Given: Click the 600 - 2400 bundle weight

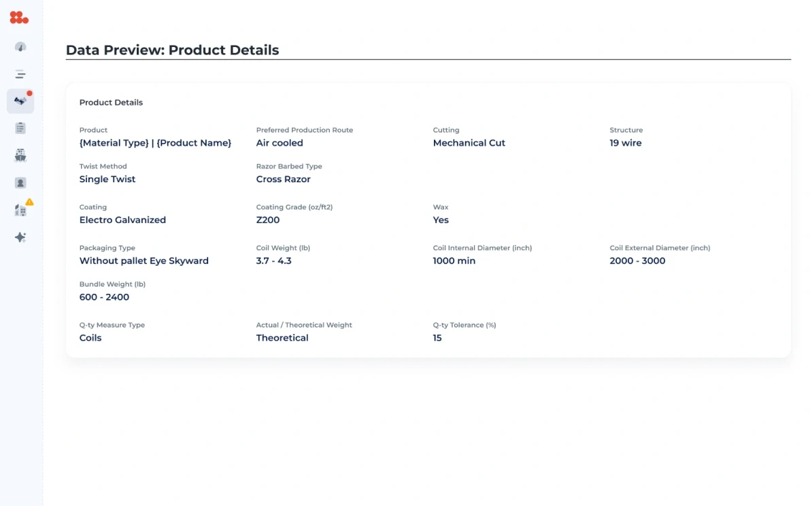Looking at the screenshot, I should pyautogui.click(x=104, y=297).
